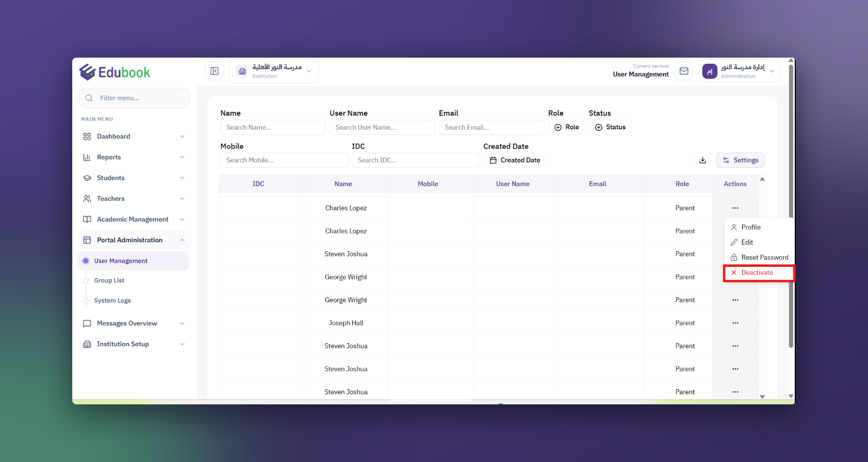This screenshot has height=462, width=868.
Task: Click the search magnifier in filter menu
Action: (89, 98)
